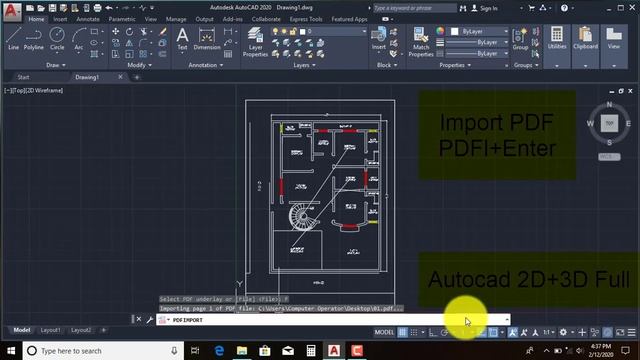This screenshot has width=640, height=360.
Task: Open the Utilities panel
Action: [x=557, y=46]
